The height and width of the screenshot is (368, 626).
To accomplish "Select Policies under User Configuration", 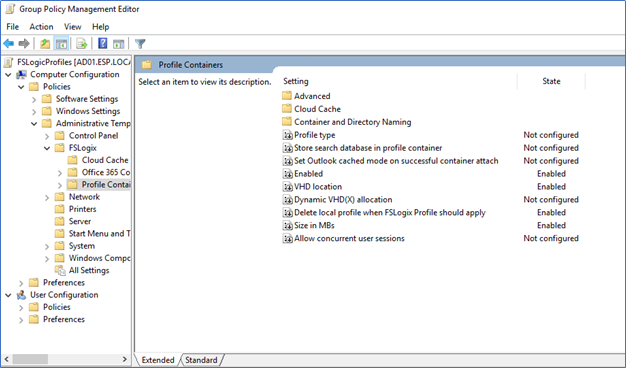I will pos(57,307).
